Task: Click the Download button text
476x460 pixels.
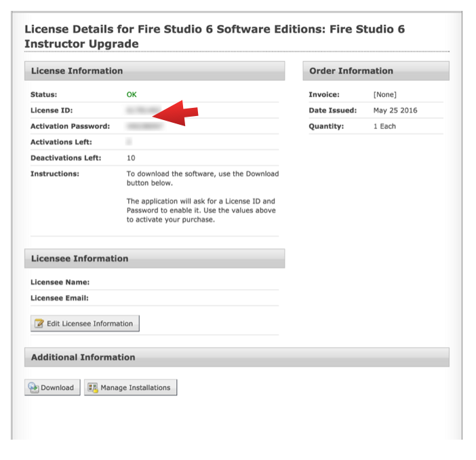Action: pos(57,387)
